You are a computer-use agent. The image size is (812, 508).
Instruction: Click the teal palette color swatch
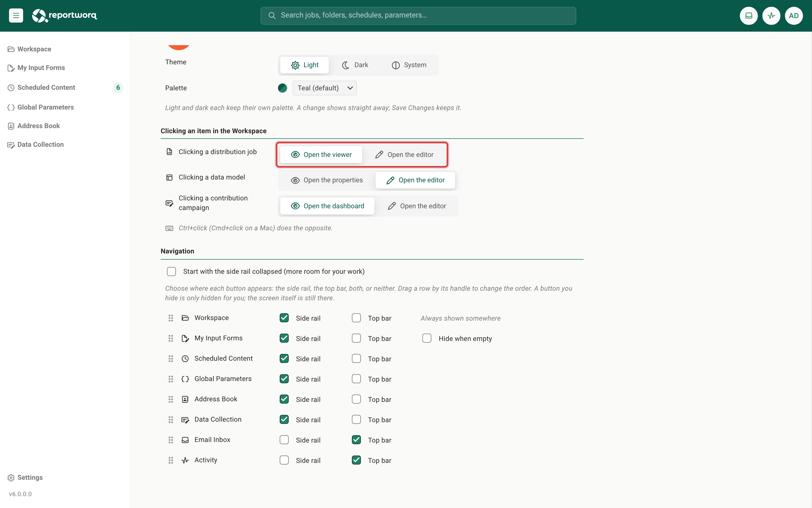pos(283,88)
